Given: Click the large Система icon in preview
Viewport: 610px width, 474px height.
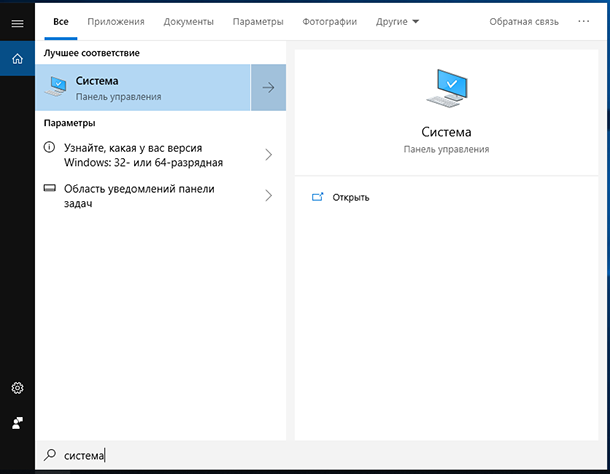Looking at the screenshot, I should [x=446, y=90].
